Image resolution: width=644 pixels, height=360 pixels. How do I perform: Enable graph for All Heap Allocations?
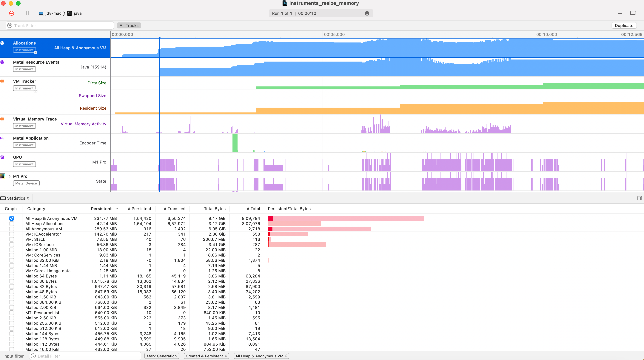click(x=12, y=224)
